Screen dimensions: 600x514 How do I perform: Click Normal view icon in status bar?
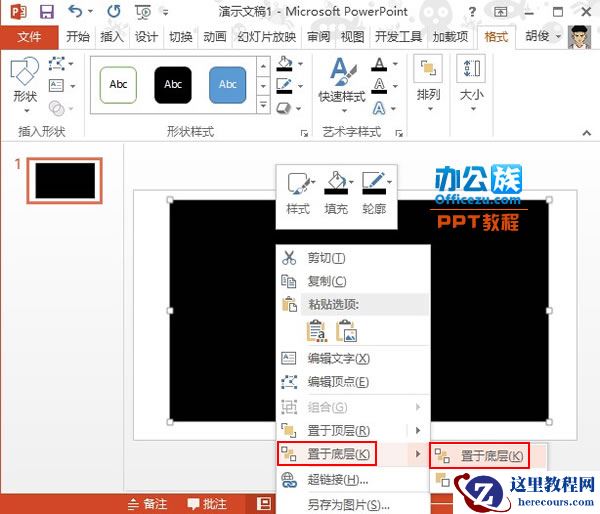pyautogui.click(x=264, y=504)
